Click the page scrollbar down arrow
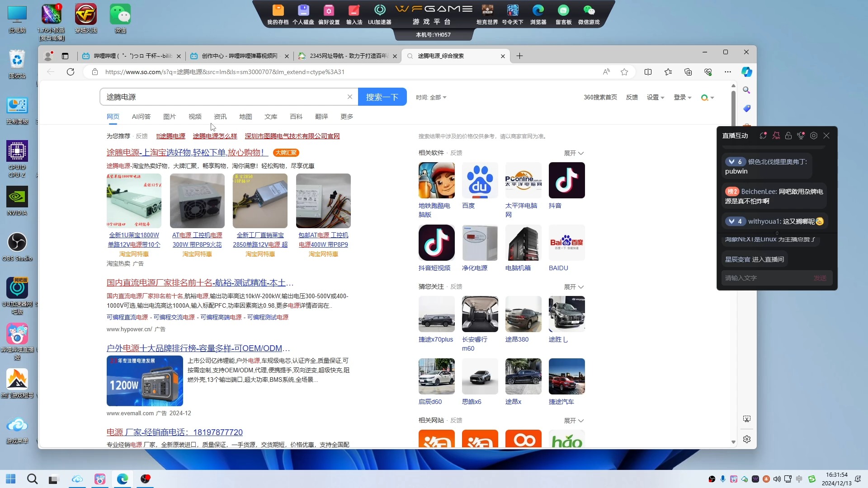The width and height of the screenshot is (868, 488). (733, 442)
